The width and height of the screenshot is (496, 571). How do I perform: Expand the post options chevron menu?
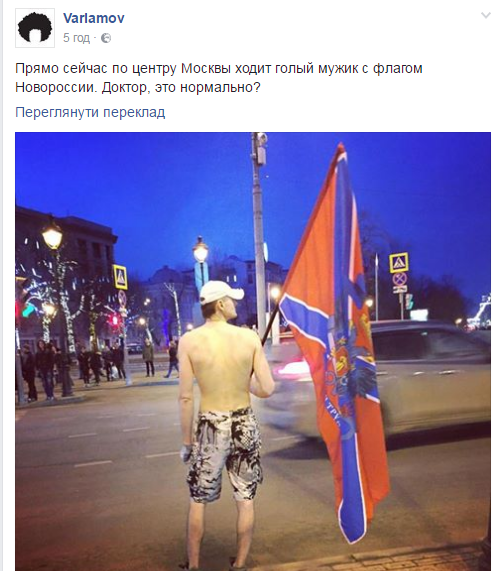point(486,15)
